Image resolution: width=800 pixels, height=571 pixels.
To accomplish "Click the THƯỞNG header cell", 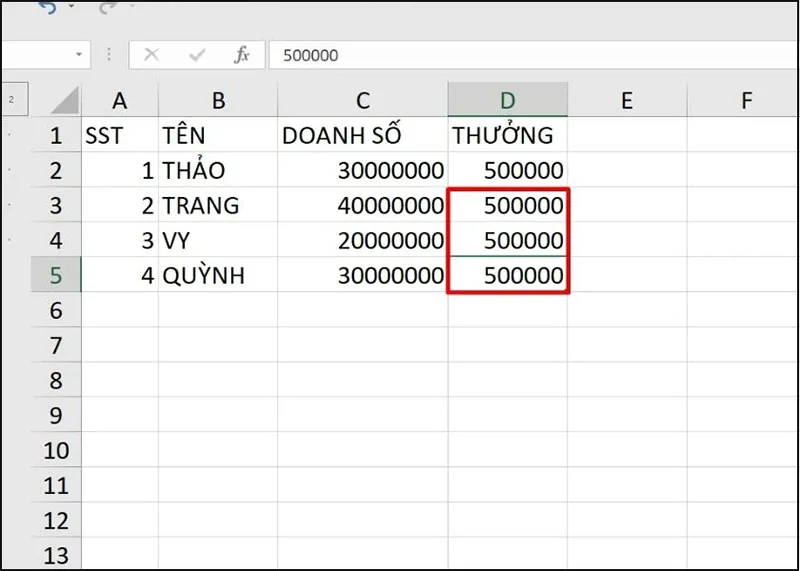I will point(508,135).
